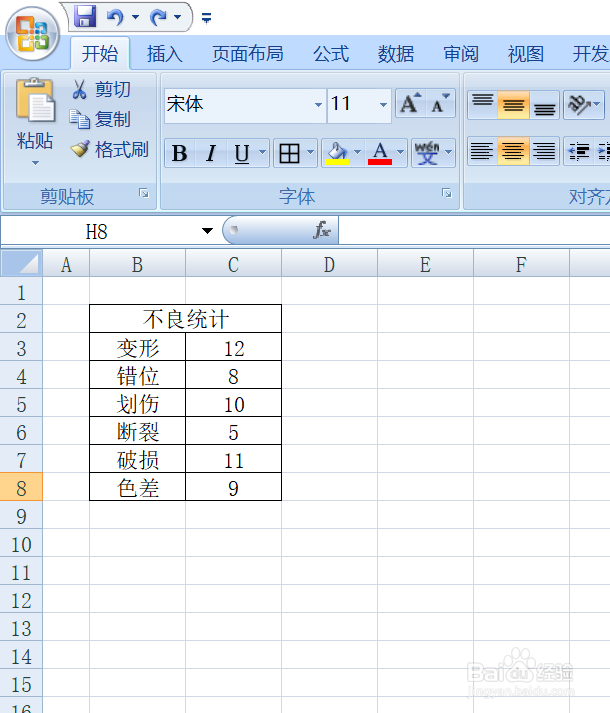This screenshot has width=610, height=713.
Task: Click in the formula bar
Action: tap(474, 231)
